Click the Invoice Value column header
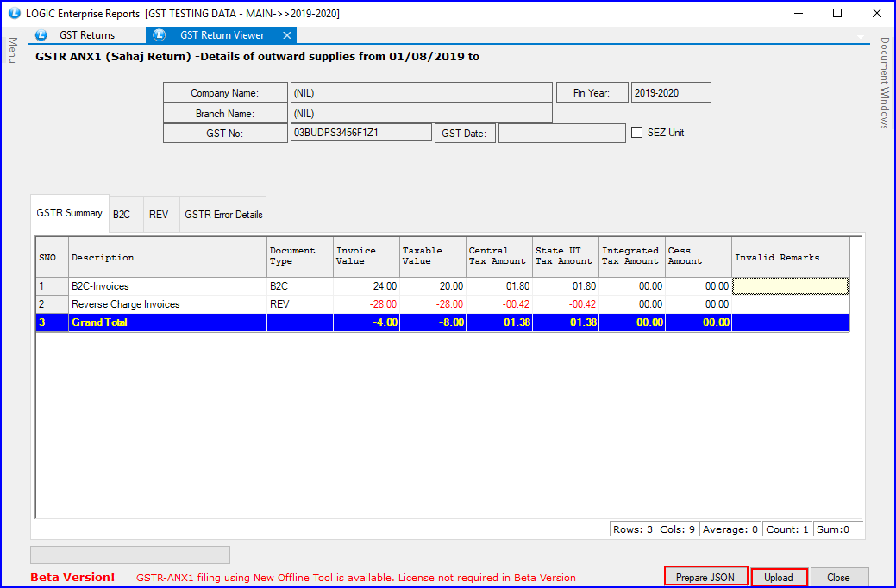The image size is (896, 588). [x=367, y=258]
